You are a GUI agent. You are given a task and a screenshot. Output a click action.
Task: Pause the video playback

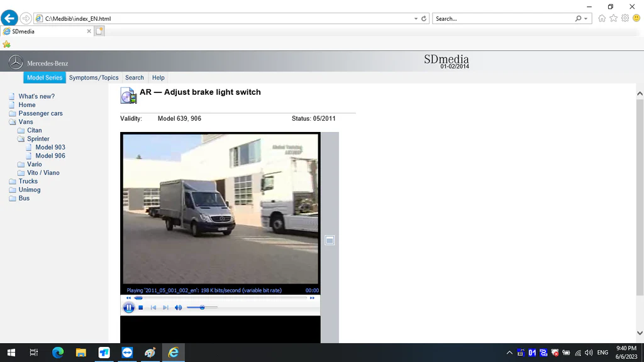128,307
